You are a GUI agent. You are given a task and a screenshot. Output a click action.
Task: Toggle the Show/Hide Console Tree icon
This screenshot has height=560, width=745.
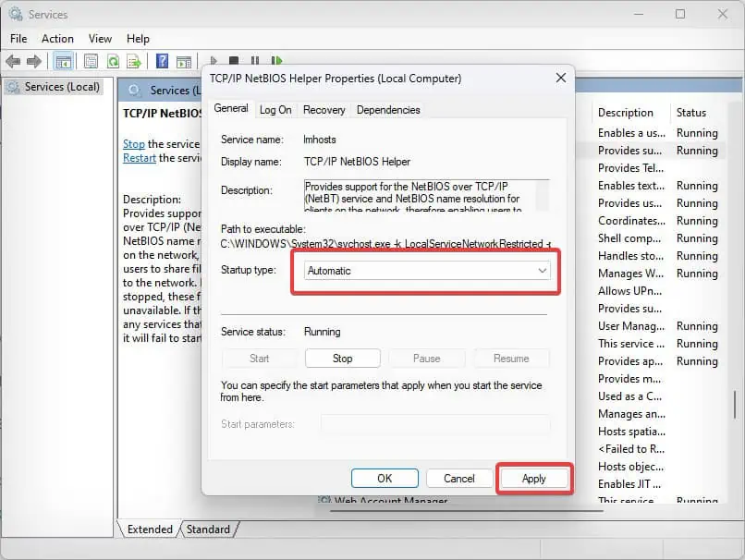coord(64,61)
